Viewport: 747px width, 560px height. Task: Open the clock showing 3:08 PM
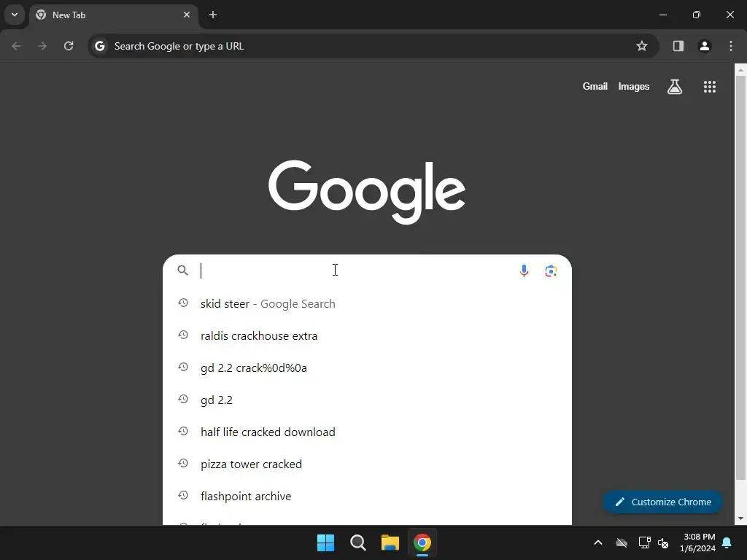coord(697,542)
